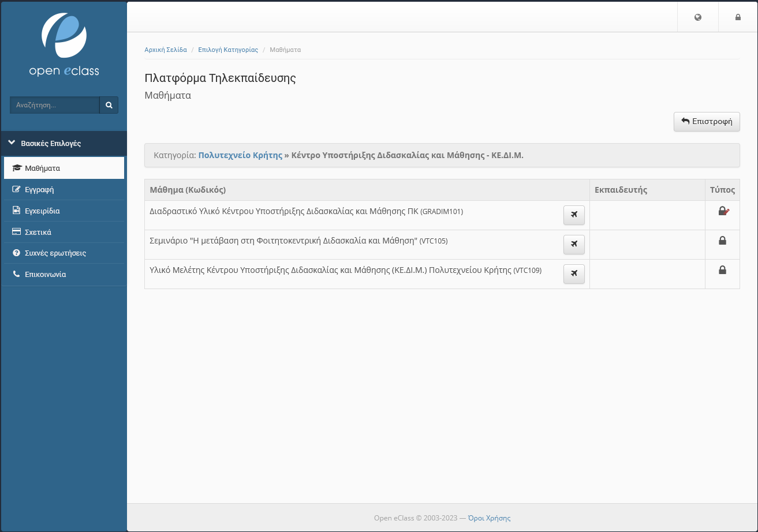Click the airplane icon for course VTC105
Image resolution: width=758 pixels, height=532 pixels.
click(574, 245)
